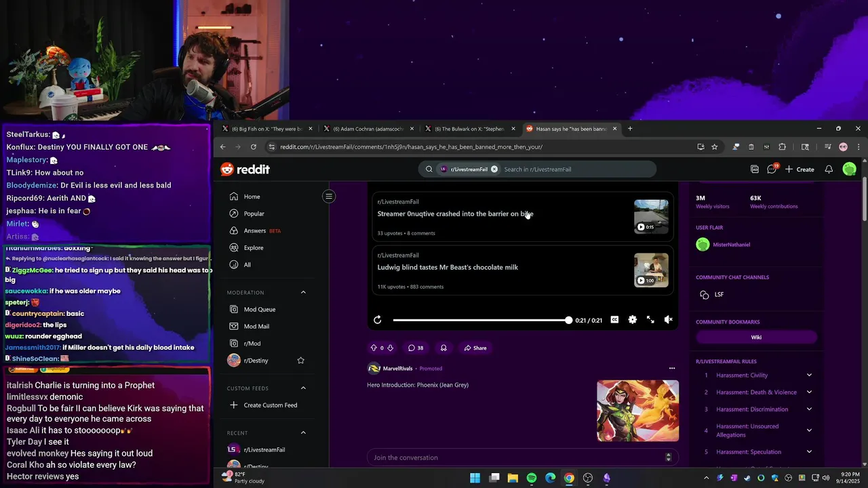The width and height of the screenshot is (868, 488).
Task: Upvote the post
Action: tap(373, 348)
